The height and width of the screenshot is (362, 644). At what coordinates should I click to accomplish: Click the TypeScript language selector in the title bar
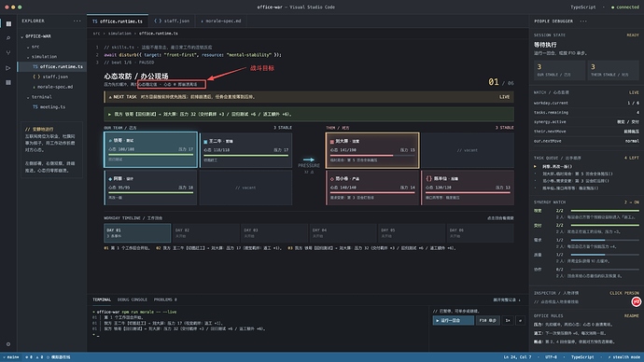point(582,7)
